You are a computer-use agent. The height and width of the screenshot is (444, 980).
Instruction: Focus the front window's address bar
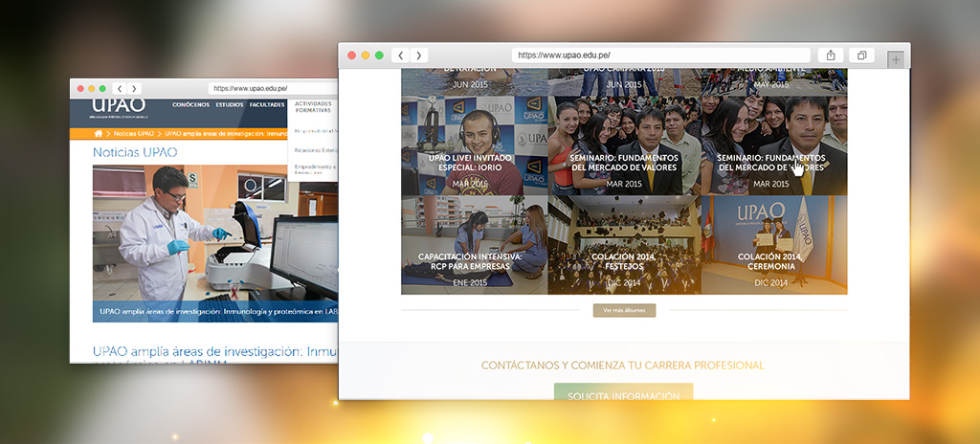click(x=661, y=55)
